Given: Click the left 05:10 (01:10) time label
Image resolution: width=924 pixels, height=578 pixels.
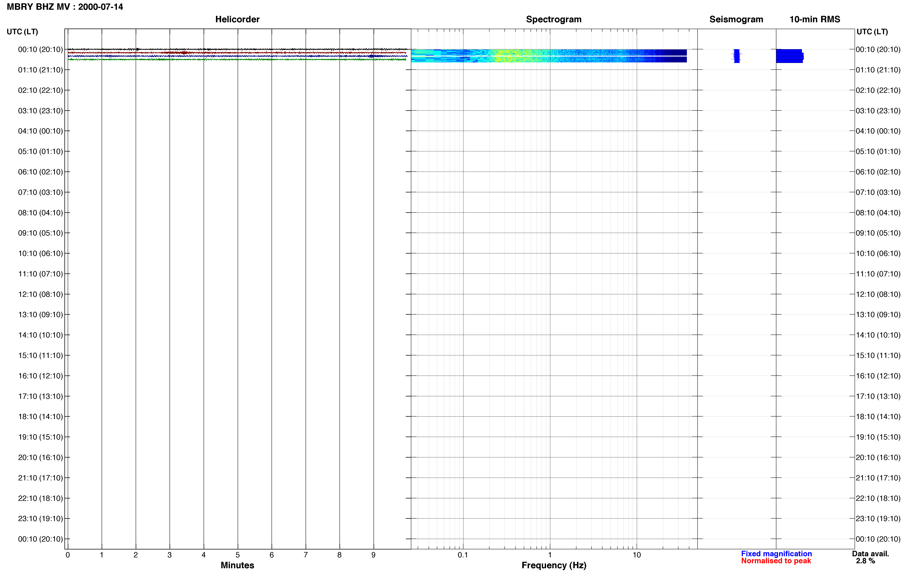Looking at the screenshot, I should coord(41,151).
